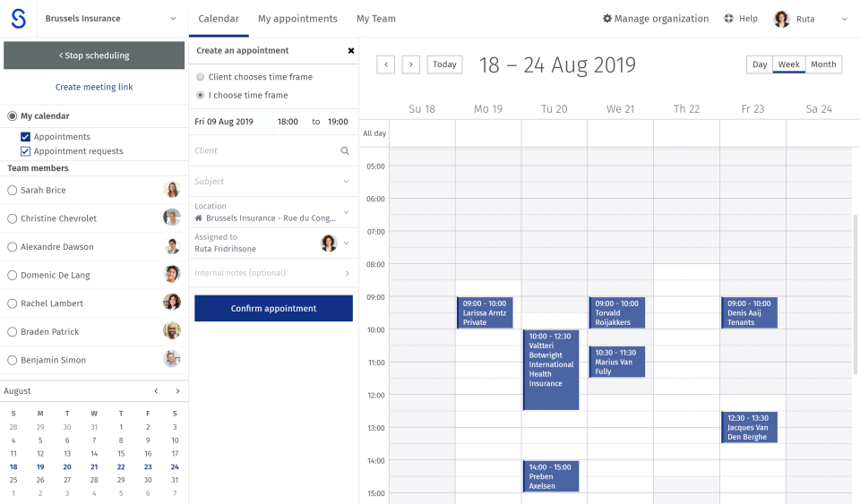The image size is (860, 504).
Task: Open the Help menu
Action: (x=741, y=19)
